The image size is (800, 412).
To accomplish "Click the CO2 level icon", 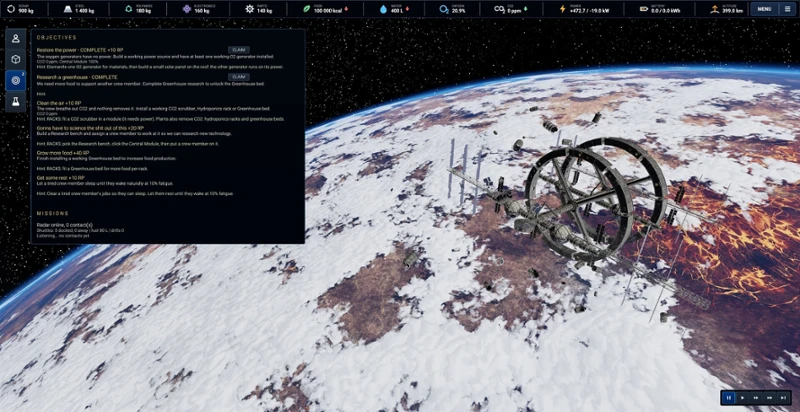I will [499, 9].
